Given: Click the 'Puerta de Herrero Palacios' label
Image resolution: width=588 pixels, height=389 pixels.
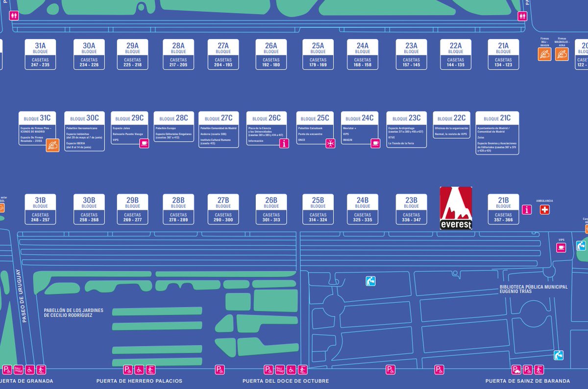Looking at the screenshot, I should (x=139, y=380).
